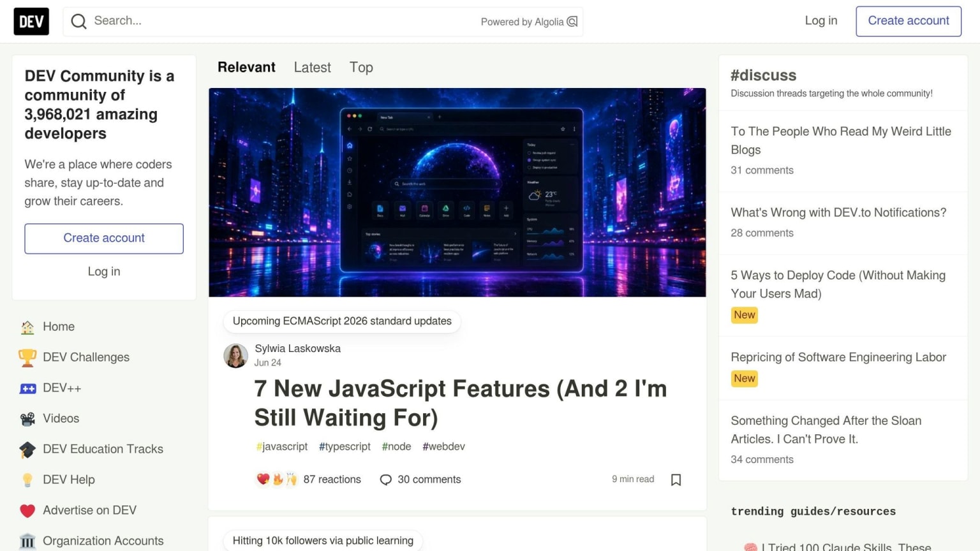Open 7 New JavaScript Features post title
The image size is (980, 551).
pos(461,403)
